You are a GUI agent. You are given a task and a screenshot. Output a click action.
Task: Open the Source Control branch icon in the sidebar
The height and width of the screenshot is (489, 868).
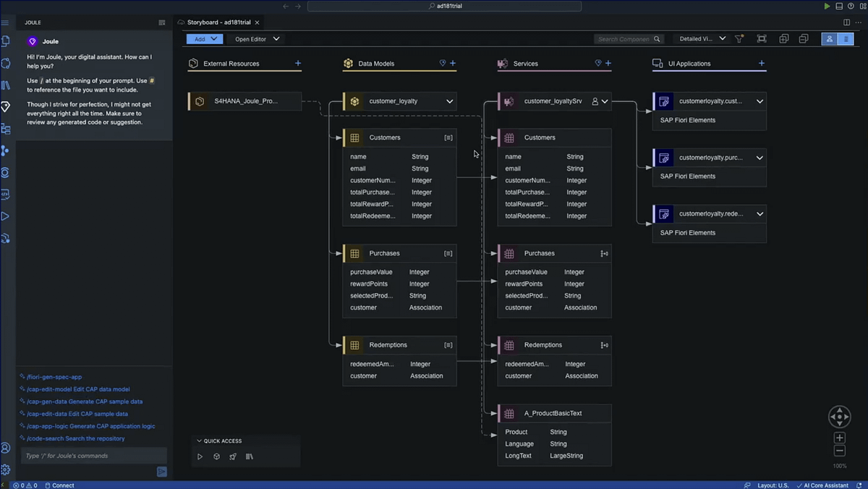[x=6, y=150]
